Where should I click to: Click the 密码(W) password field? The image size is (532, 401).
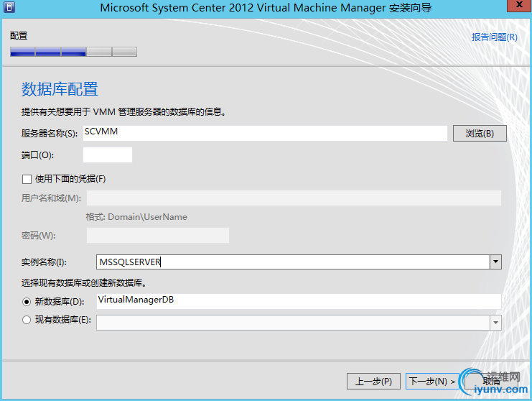(158, 235)
